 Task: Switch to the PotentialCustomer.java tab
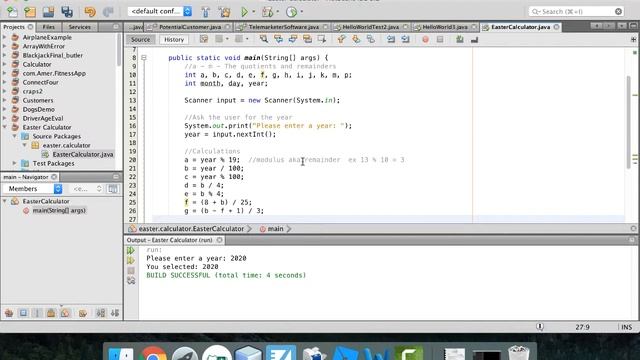pos(190,27)
